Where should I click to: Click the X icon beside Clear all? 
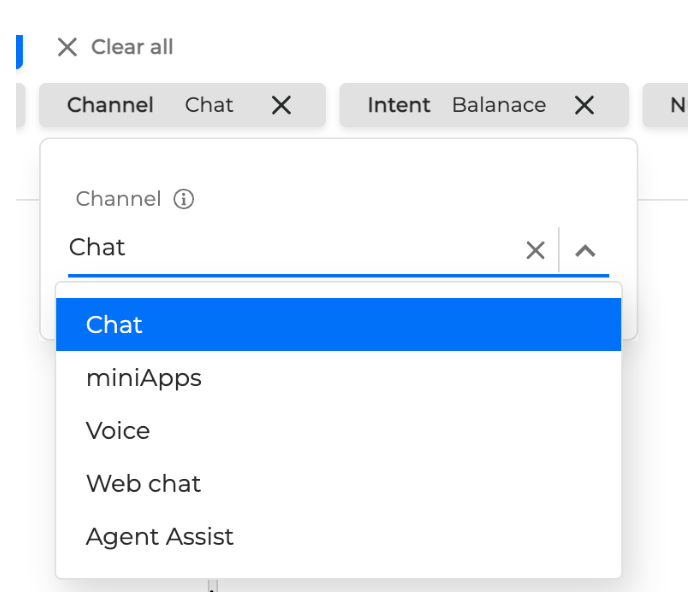point(67,47)
